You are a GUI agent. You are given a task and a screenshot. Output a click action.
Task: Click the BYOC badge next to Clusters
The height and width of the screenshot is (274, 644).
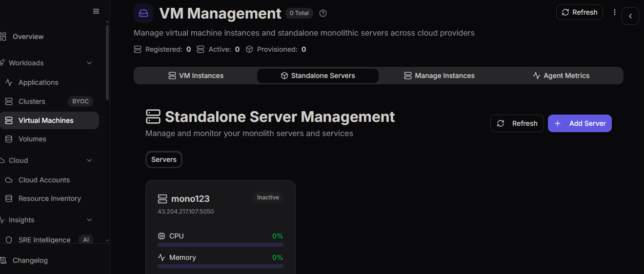coord(80,101)
